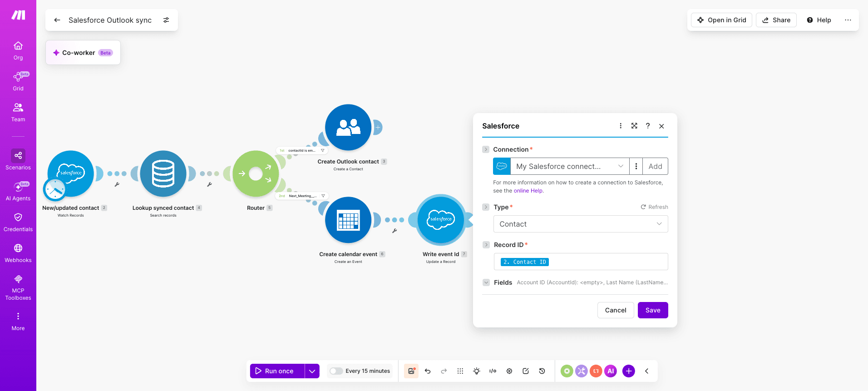Click Add connection button

click(x=655, y=166)
